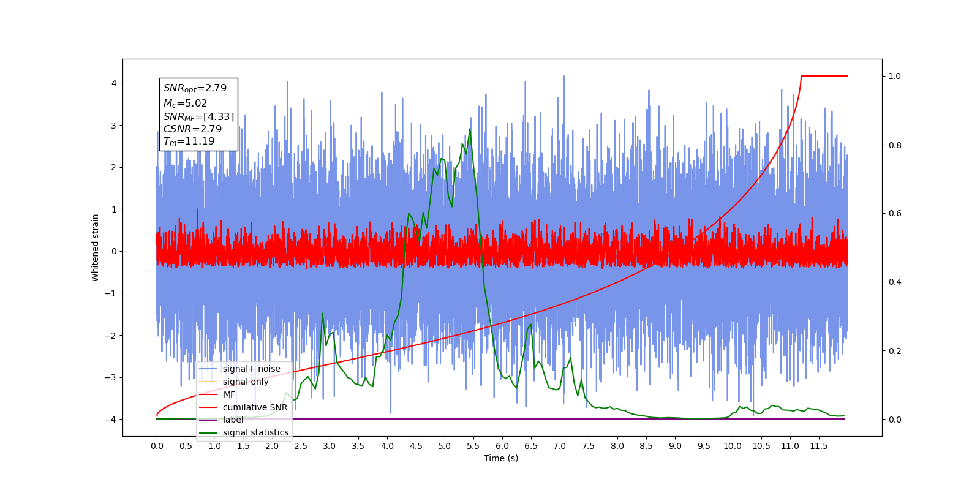
Task: Click the left-axis tick label −4
Action: (111, 420)
